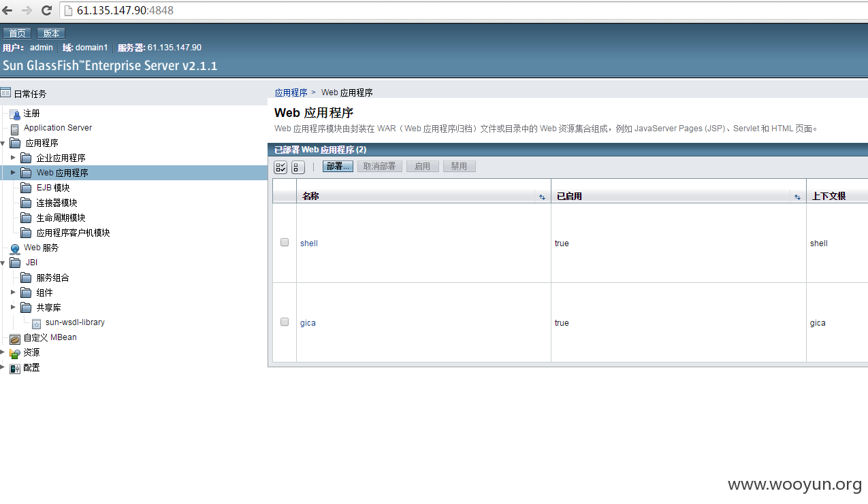
Task: Click the 资源 resources icon
Action: tap(15, 353)
